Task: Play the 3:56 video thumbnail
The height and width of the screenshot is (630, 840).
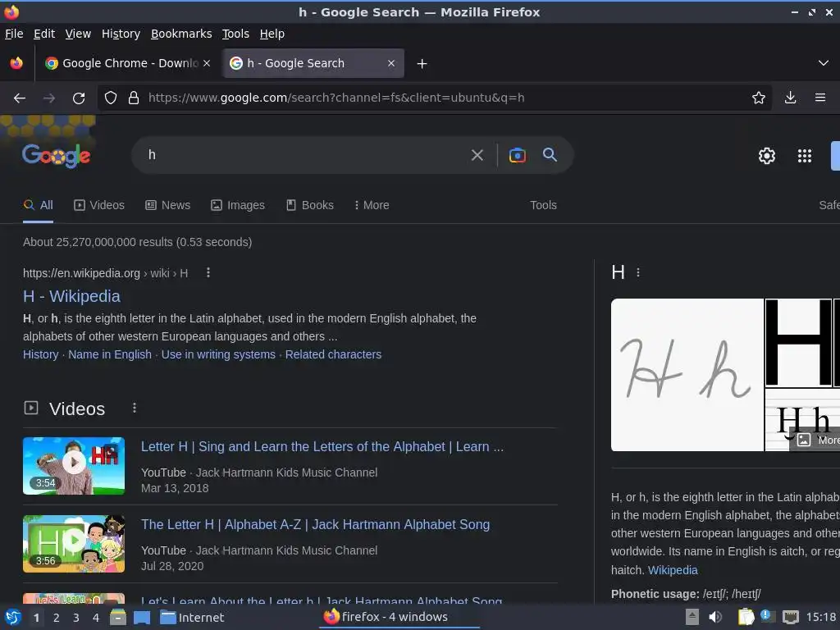Action: pyautogui.click(x=74, y=544)
